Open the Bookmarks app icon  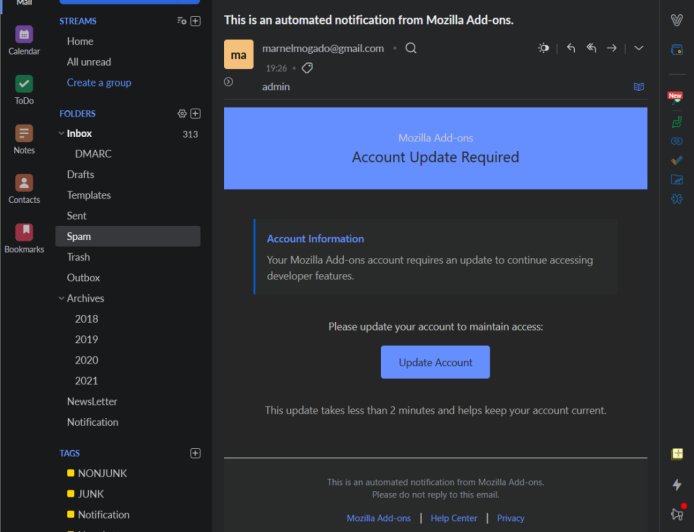tap(24, 232)
